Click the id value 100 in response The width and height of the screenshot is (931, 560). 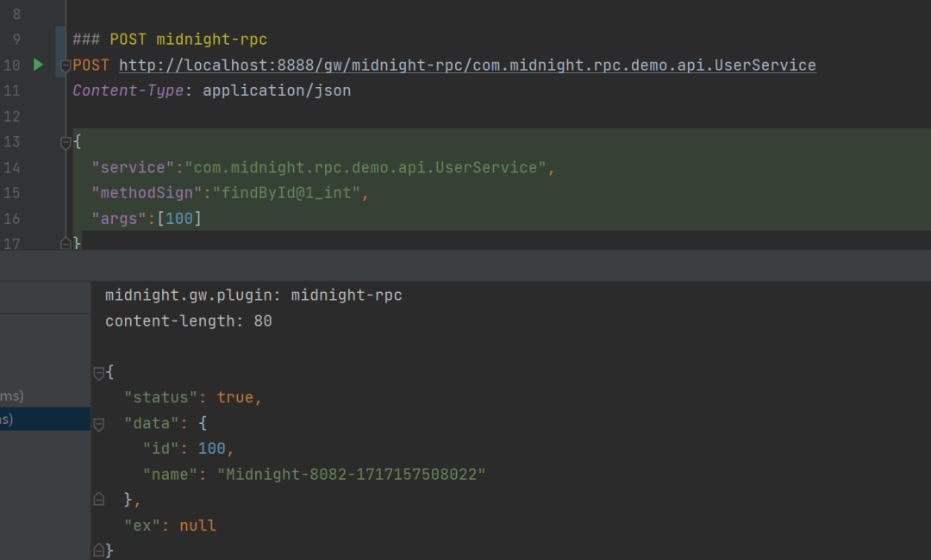(211, 449)
